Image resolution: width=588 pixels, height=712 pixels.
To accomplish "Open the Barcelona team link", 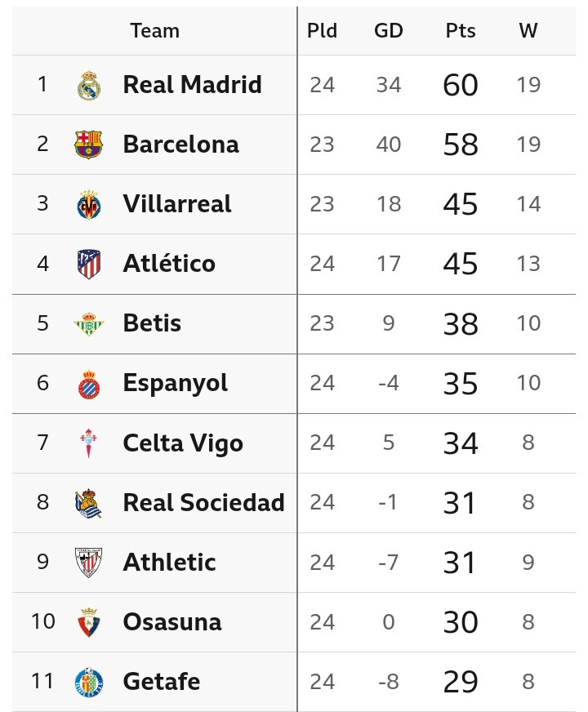I will point(180,145).
